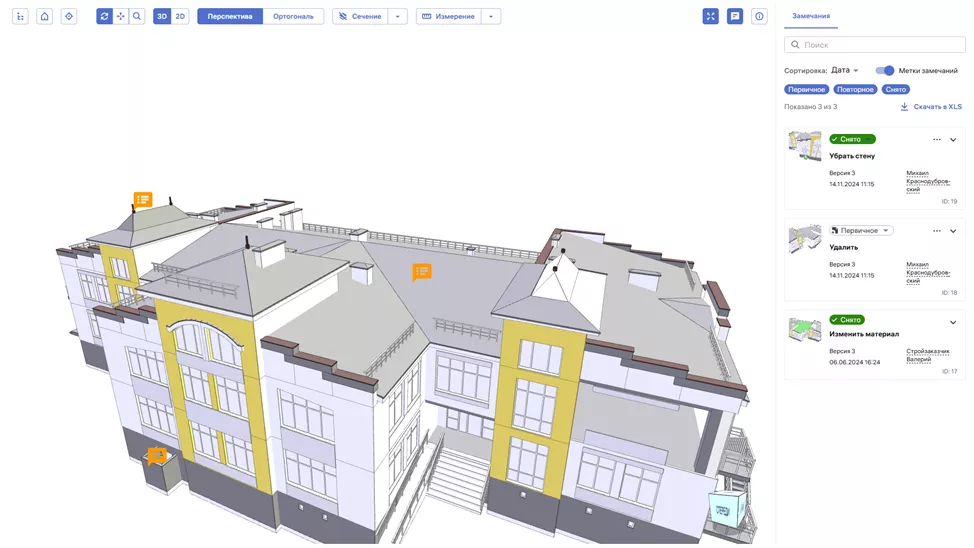Click the Измерение button
This screenshot has width=974, height=548.
pos(449,16)
